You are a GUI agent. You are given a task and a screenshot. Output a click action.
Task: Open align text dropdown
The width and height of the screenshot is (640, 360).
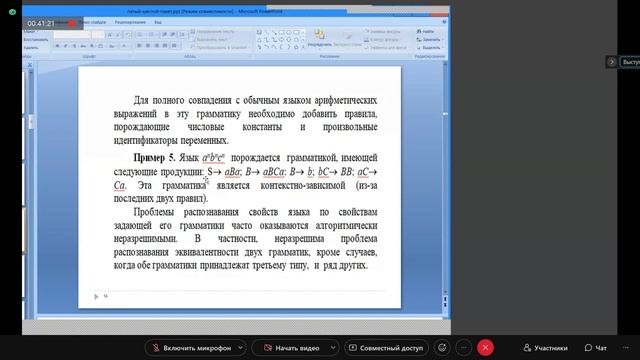pyautogui.click(x=209, y=40)
